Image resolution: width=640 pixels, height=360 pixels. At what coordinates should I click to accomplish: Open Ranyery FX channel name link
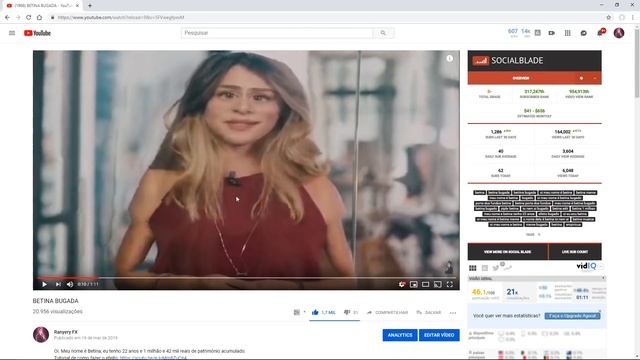(x=66, y=332)
